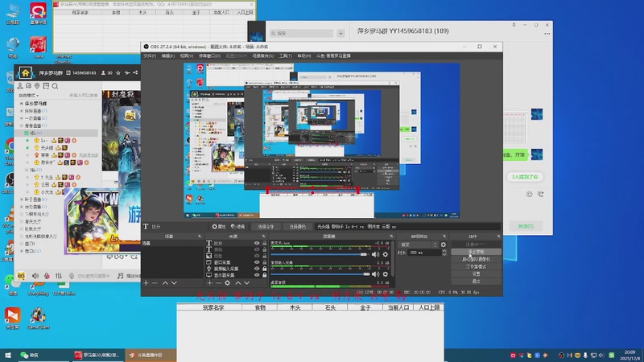This screenshot has height=362, width=644.
Task: Open the WeChat emoji icon above message input
Action: 530,194
